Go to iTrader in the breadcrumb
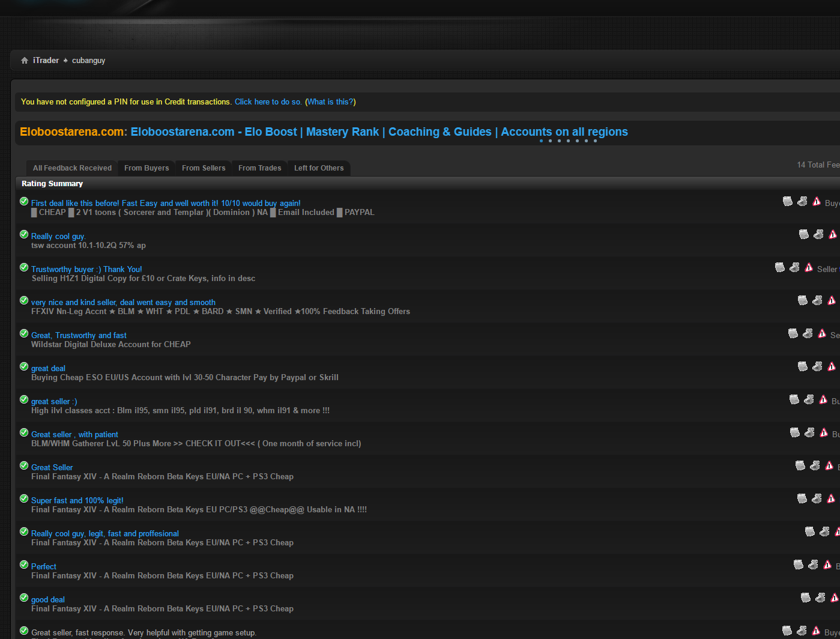Screen dimensions: 840x639 (x=46, y=61)
